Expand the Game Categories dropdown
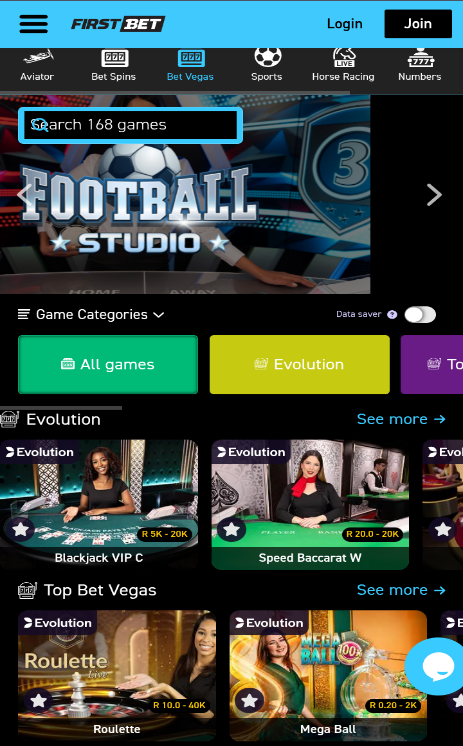This screenshot has height=746, width=463. coord(91,314)
